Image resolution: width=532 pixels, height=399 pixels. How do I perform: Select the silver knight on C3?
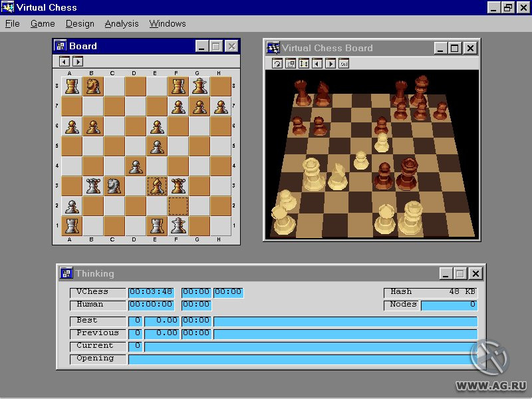[114, 186]
